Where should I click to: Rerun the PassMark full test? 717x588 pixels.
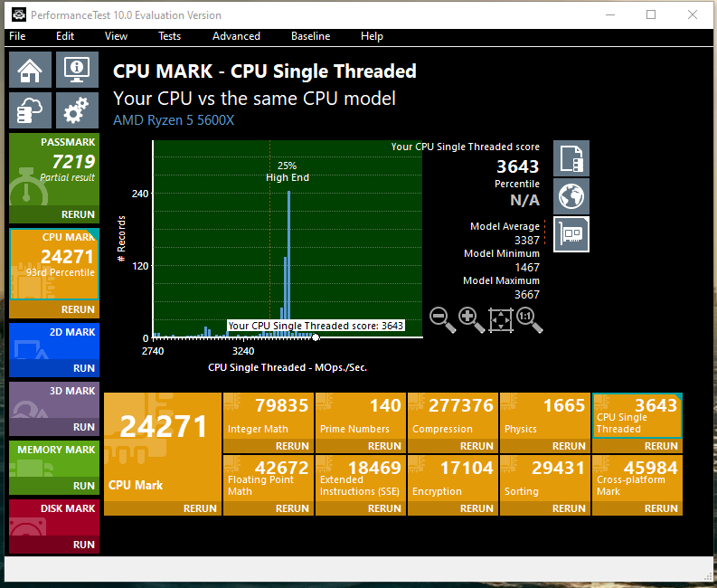coord(54,214)
